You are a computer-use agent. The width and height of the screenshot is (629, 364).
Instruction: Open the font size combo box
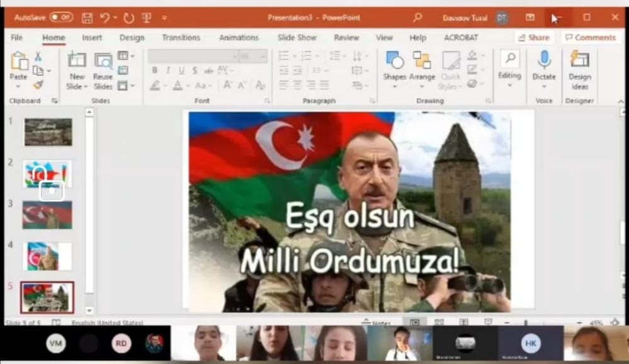253,56
